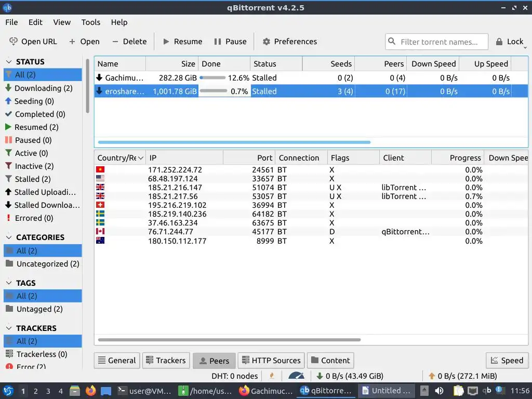Filter by Seeding (0) status
The width and height of the screenshot is (532, 399).
tap(43, 101)
